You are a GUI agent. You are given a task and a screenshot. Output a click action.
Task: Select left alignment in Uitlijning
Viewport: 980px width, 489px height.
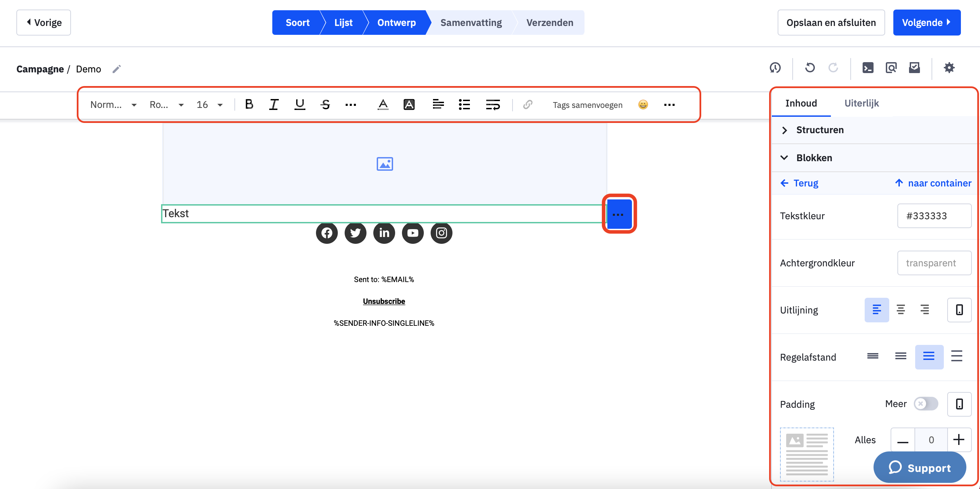coord(877,310)
